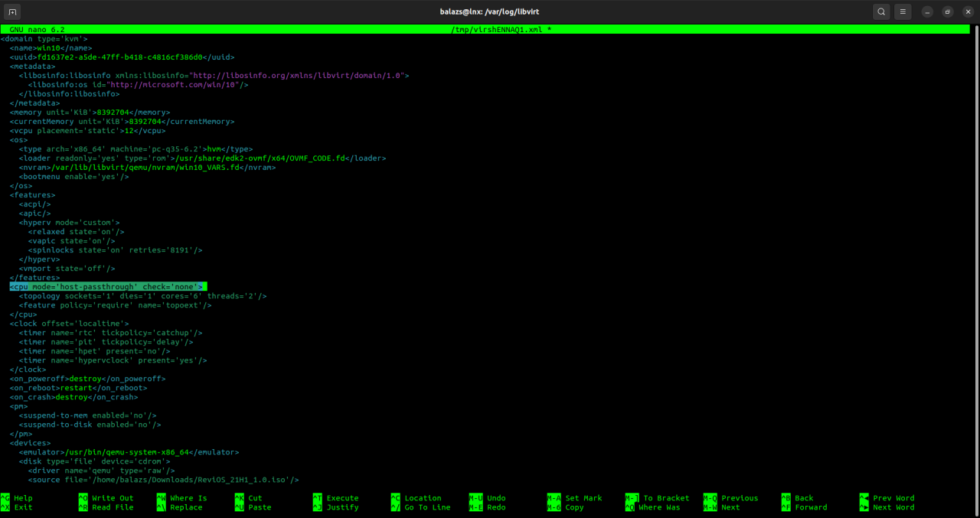Click the currentMemory line
This screenshot has height=518, width=980.
122,122
